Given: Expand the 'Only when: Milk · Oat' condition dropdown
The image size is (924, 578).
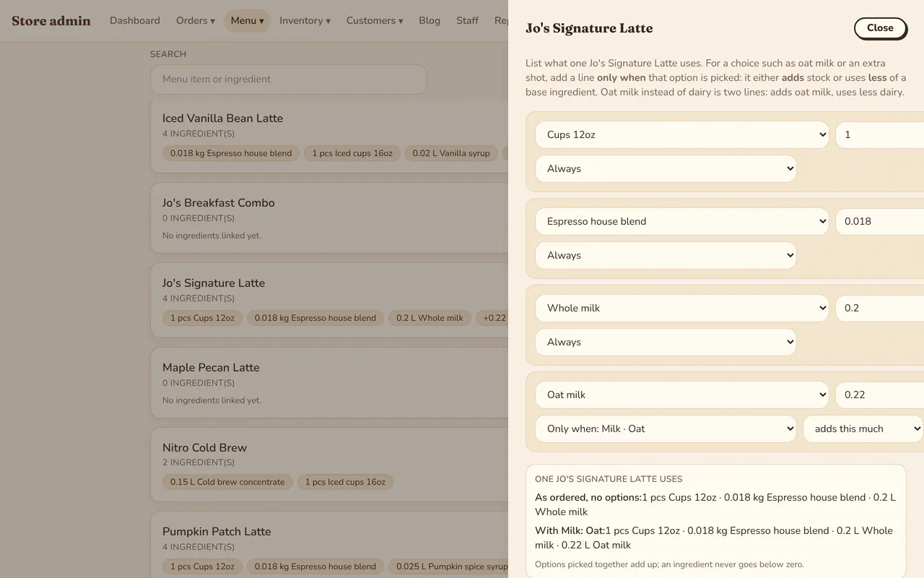Looking at the screenshot, I should pyautogui.click(x=666, y=428).
